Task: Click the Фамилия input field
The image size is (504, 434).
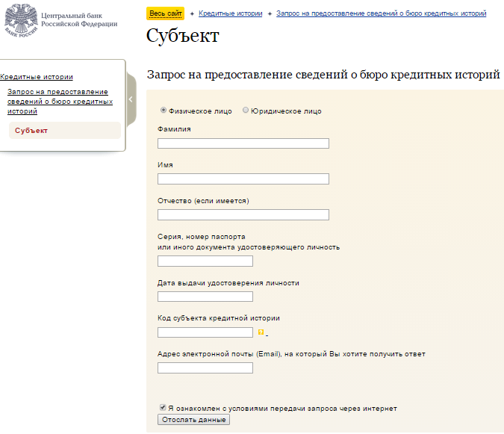Action: [243, 143]
